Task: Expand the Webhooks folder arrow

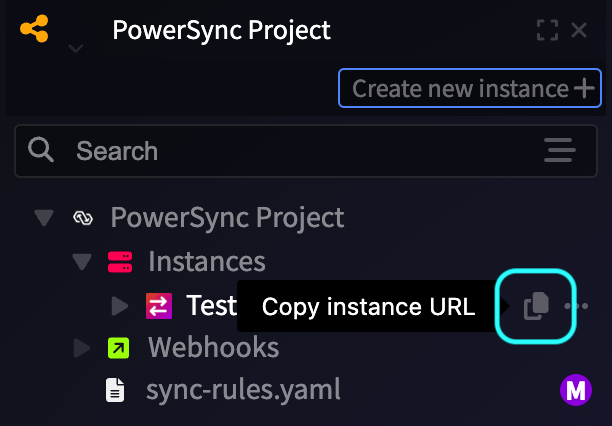Action: click(x=82, y=348)
